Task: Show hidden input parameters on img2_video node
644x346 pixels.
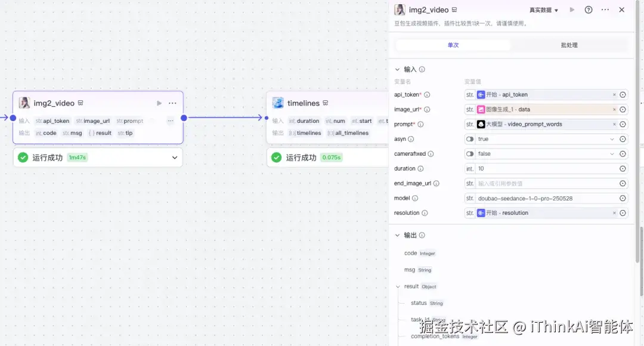Action: tap(171, 121)
